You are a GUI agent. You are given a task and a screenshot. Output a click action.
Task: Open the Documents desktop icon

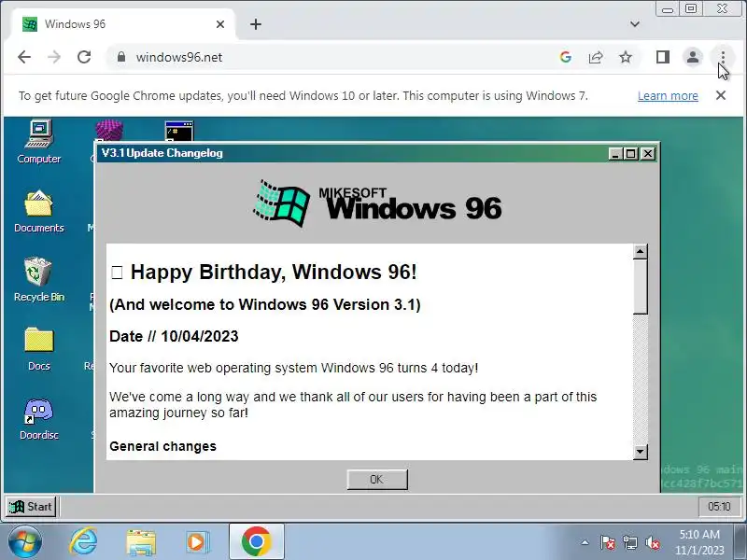(39, 211)
